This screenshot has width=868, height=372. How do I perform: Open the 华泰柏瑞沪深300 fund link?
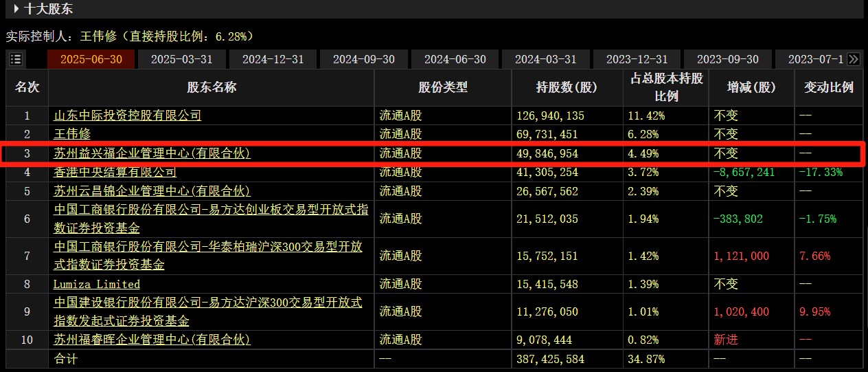(208, 255)
